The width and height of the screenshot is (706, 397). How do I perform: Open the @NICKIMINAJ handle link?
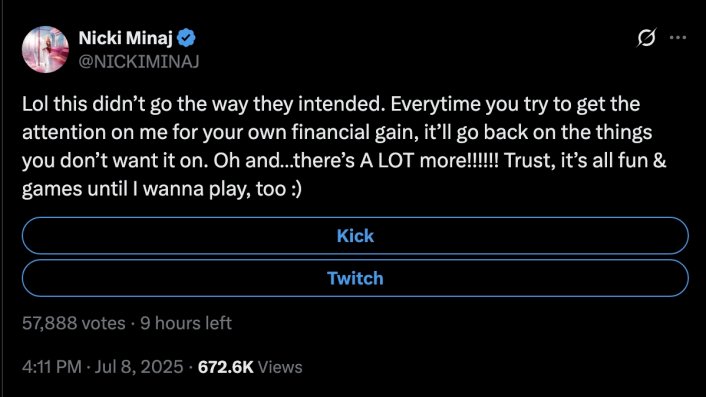click(139, 61)
